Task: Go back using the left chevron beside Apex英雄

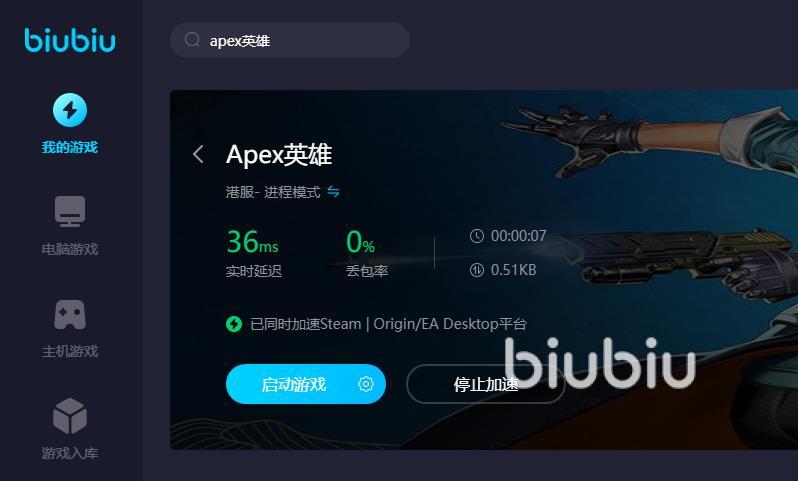Action: pyautogui.click(x=198, y=154)
